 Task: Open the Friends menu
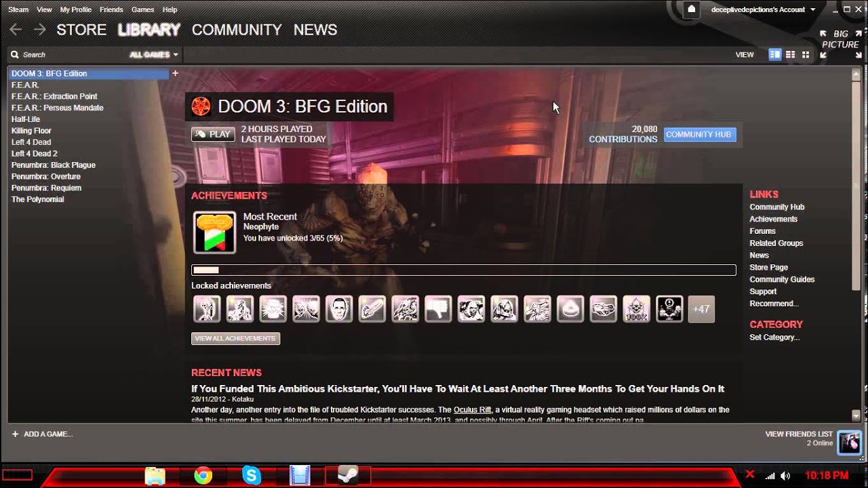point(111,9)
